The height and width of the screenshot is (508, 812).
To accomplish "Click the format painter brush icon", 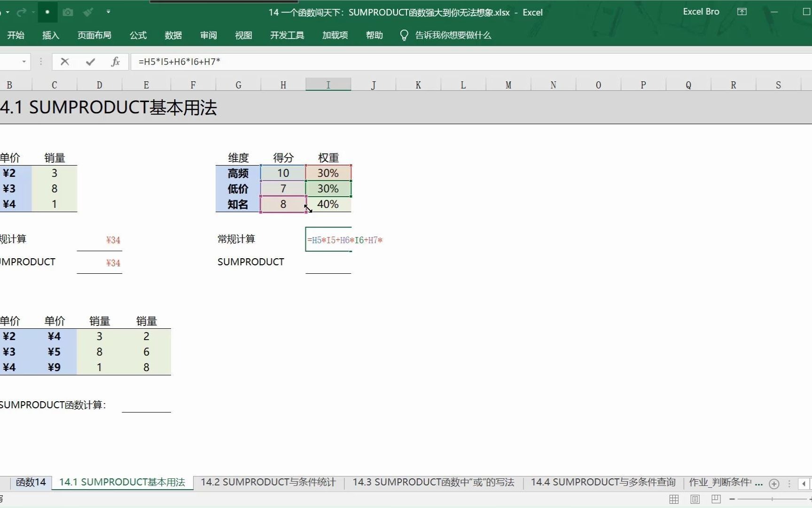I will point(88,12).
